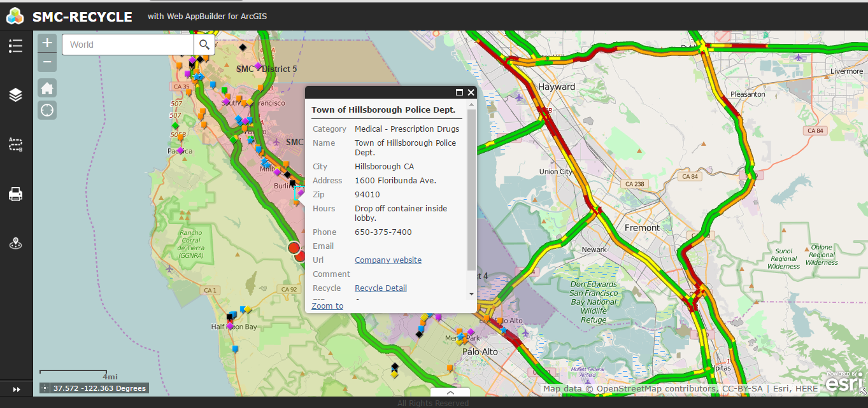Expand the sidebar with double-arrow icon

tap(17, 389)
